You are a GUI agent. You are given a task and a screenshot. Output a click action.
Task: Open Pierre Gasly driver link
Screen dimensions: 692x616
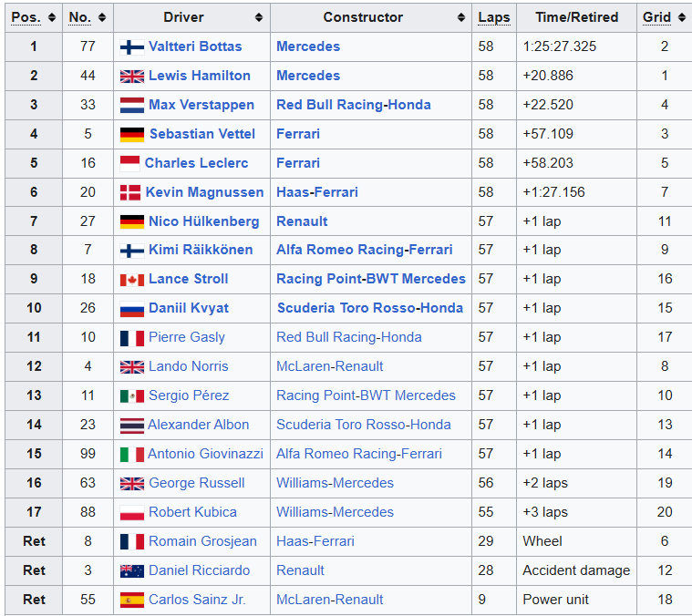click(x=187, y=337)
